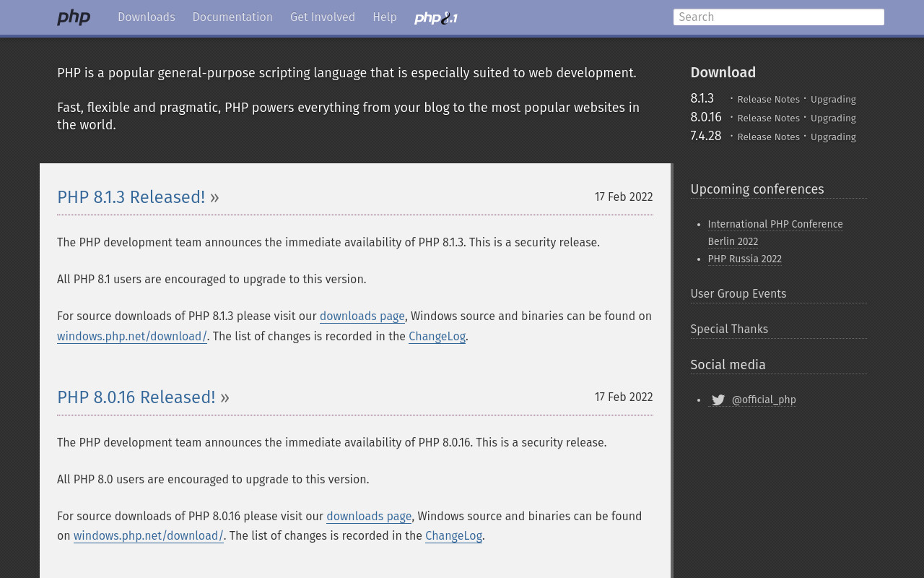The height and width of the screenshot is (578, 924).
Task: Open downloads page link in 8.0.16 article
Action: pos(369,517)
